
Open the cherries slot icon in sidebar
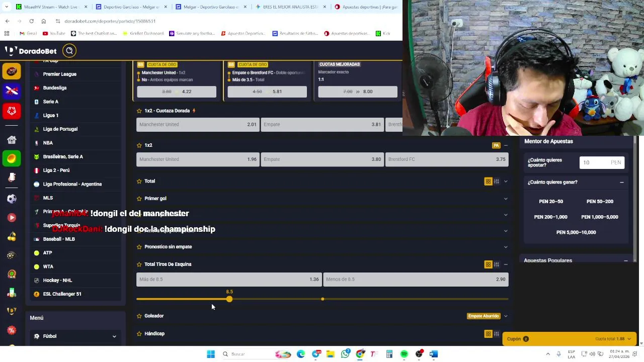pos(12,236)
